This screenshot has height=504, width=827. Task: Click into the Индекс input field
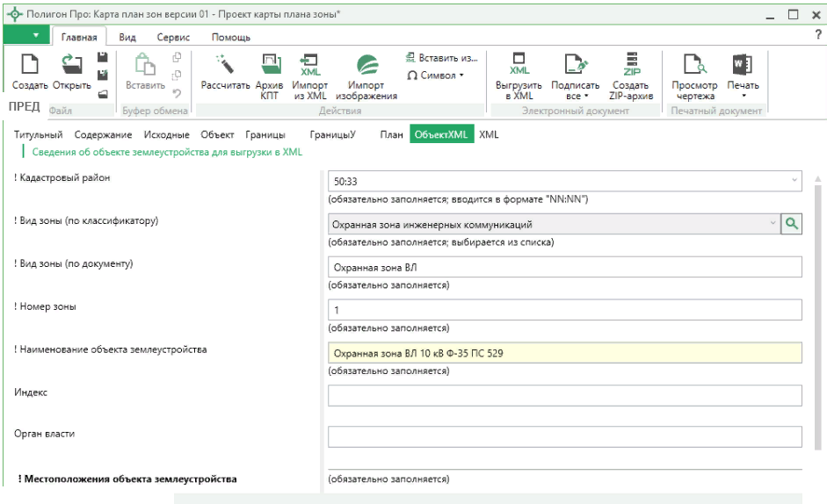point(564,395)
